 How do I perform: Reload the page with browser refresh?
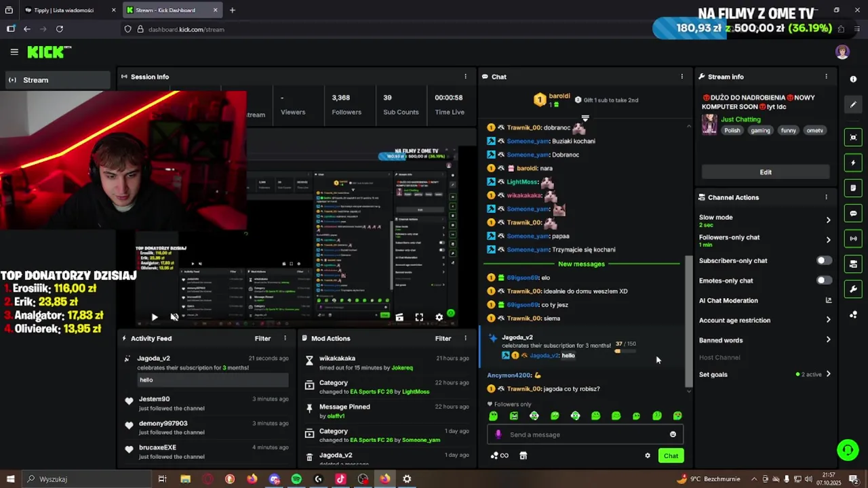[60, 29]
